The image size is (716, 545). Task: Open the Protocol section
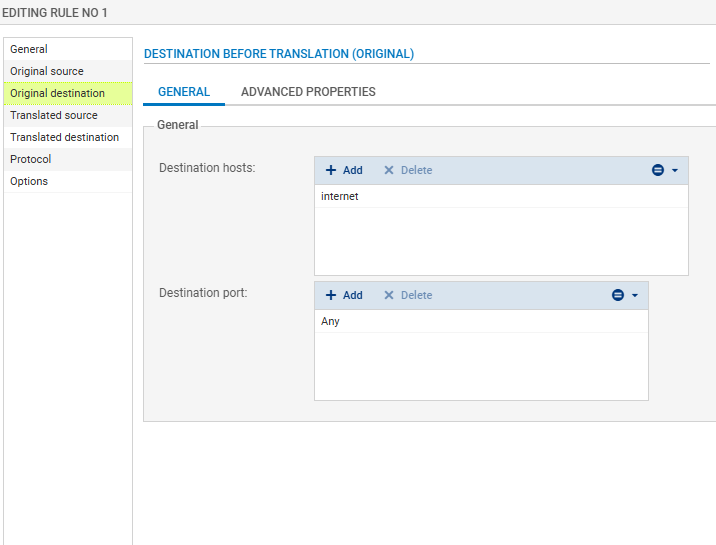tap(30, 159)
